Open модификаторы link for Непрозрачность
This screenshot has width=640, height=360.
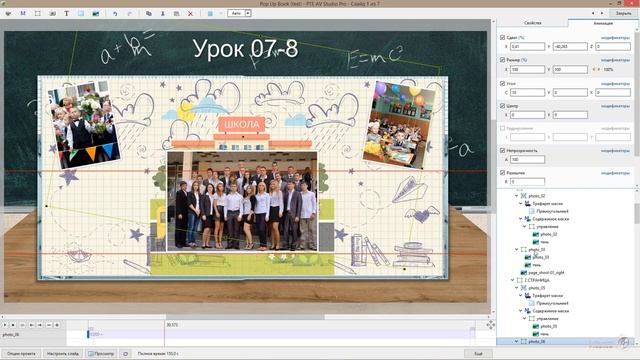(x=615, y=151)
